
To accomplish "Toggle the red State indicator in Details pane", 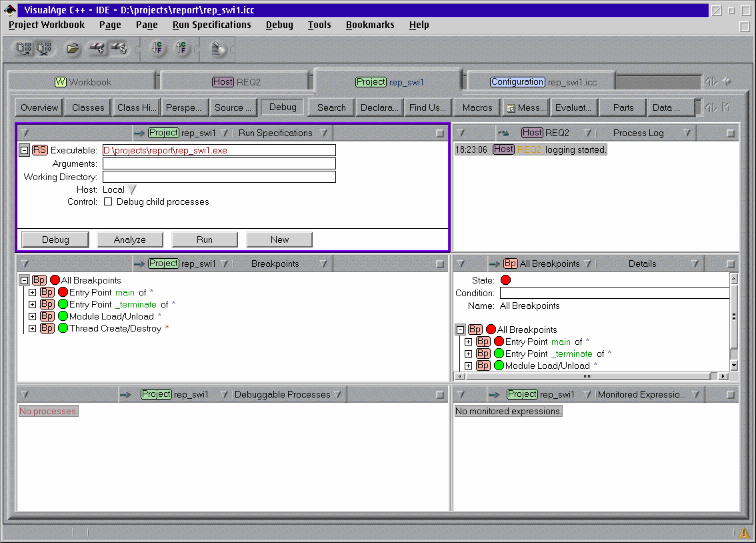I will click(x=505, y=280).
